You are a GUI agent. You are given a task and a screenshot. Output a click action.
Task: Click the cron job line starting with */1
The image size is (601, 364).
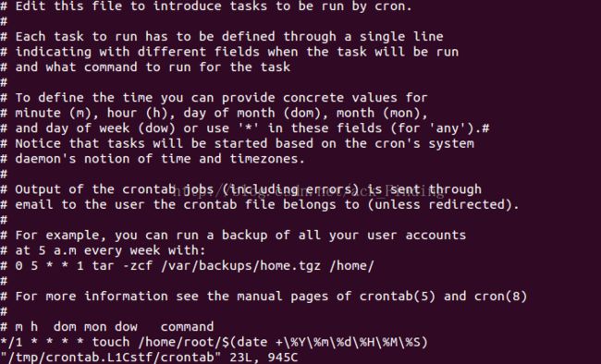[214, 342]
